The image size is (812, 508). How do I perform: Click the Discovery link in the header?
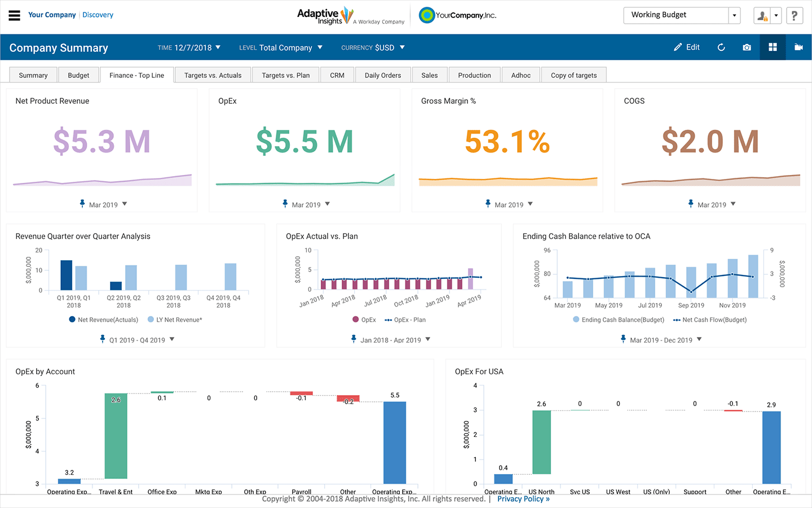point(98,15)
